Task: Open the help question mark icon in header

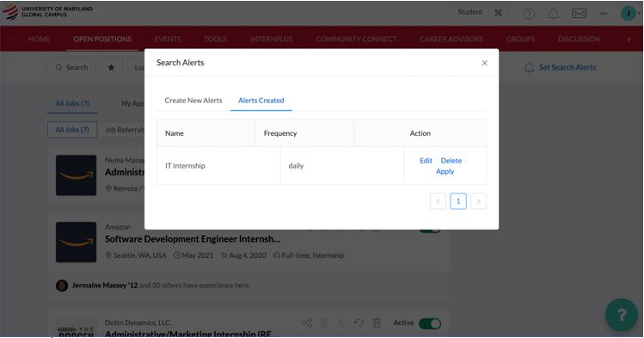Action: tap(529, 14)
